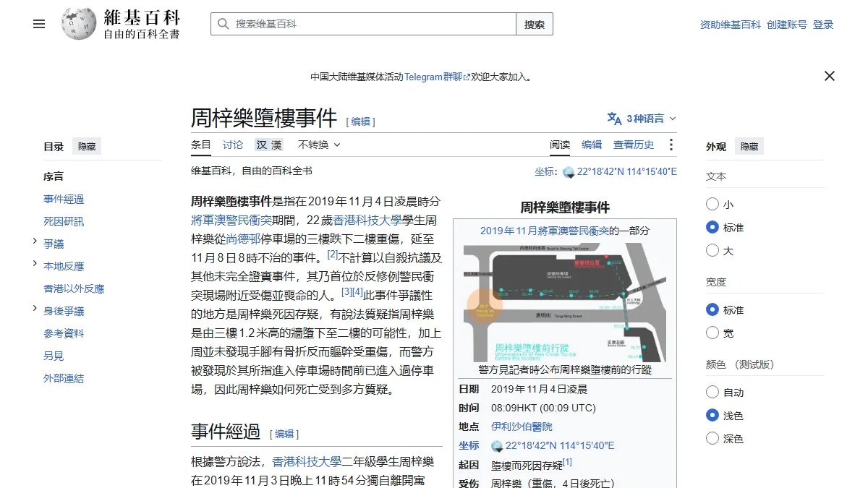Click footnote [1] in 起因 row

[x=567, y=462]
